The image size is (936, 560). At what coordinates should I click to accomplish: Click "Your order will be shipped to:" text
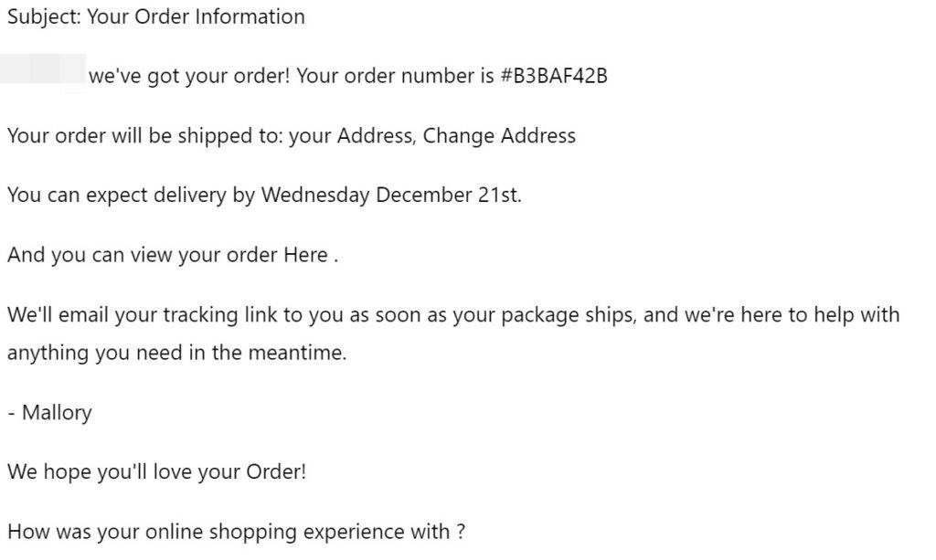click(144, 136)
